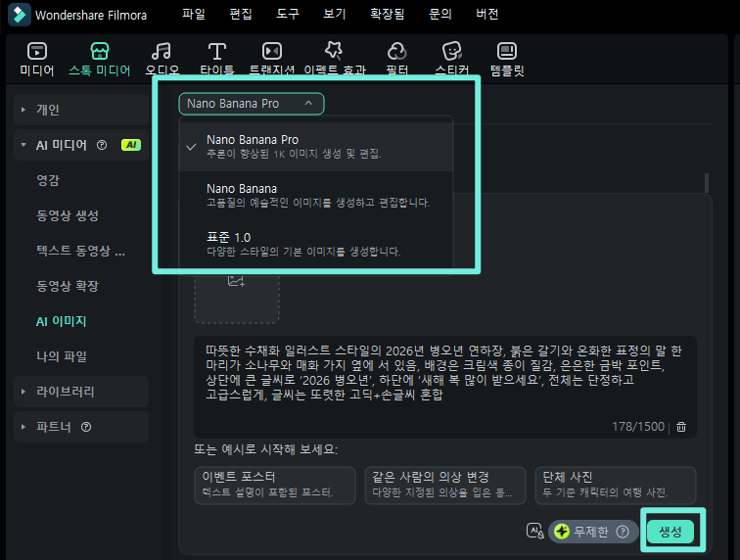Click the add reference image icon
740x560 pixels.
pos(236,280)
